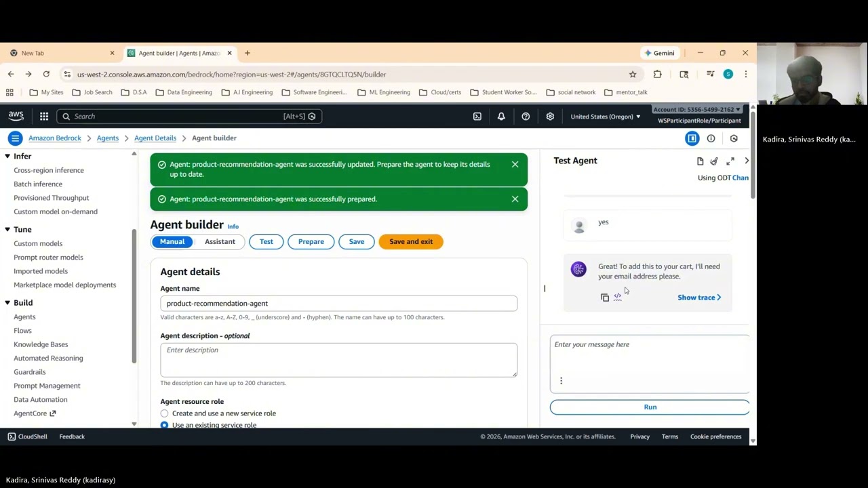Bookmark this page with the star icon
The image size is (868, 488).
click(633, 75)
